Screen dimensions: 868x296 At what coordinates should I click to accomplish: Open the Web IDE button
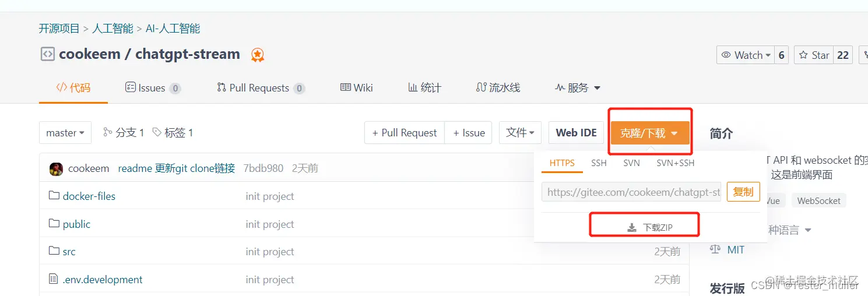click(x=576, y=133)
